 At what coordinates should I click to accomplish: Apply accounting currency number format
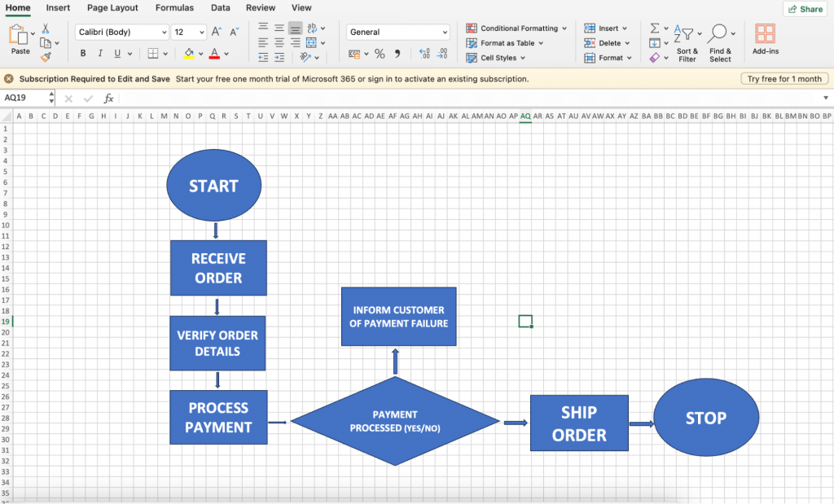click(354, 54)
